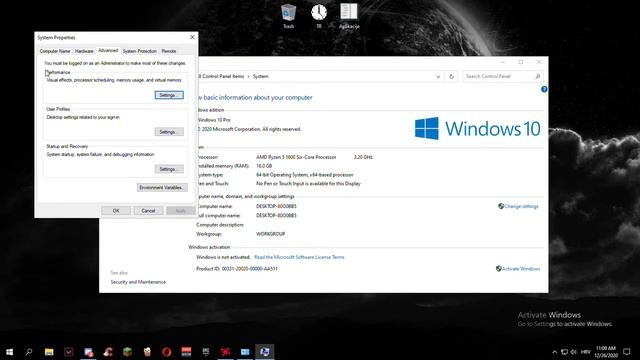Switch to the Remote tab
The width and height of the screenshot is (640, 360).
click(x=169, y=51)
